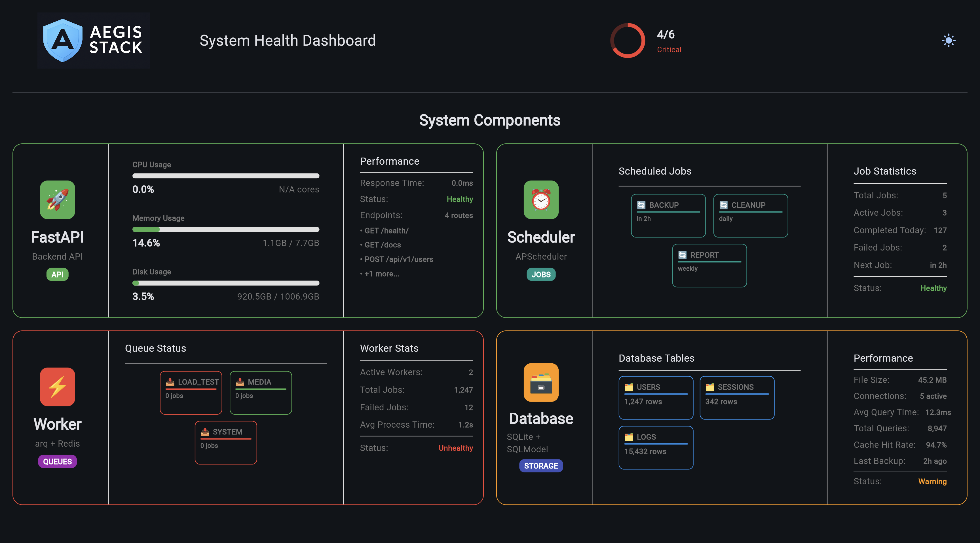Select the QUEUES badge under Worker
Screen dimensions: 980x543
click(x=58, y=462)
